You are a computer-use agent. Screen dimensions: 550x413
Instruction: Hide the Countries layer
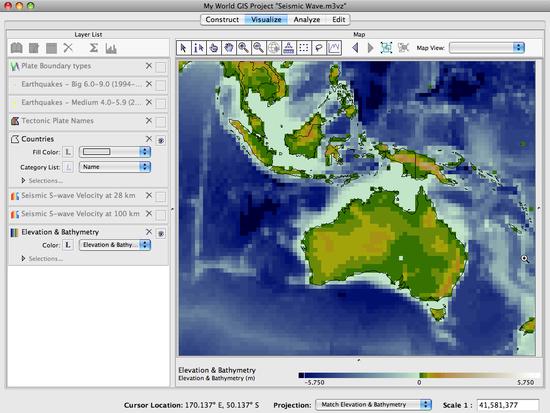pyautogui.click(x=161, y=140)
